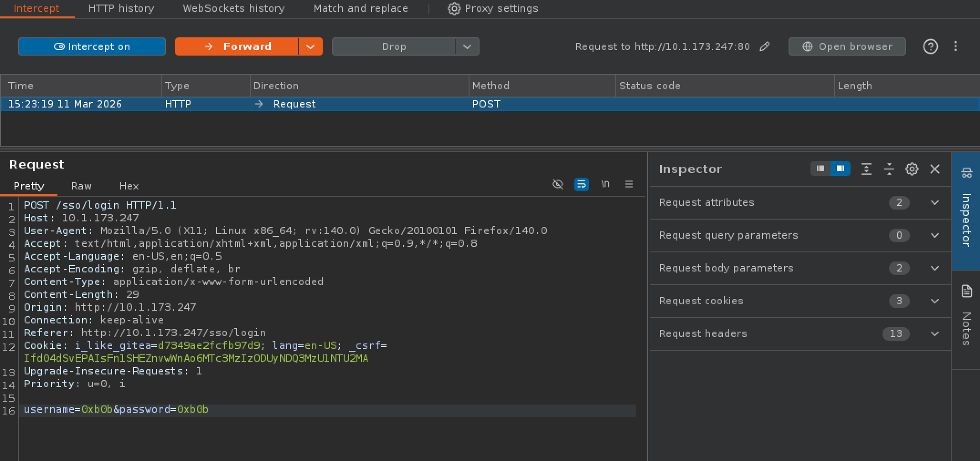Open the Drop button dropdown arrow
Image resolution: width=980 pixels, height=461 pixels.
point(467,46)
